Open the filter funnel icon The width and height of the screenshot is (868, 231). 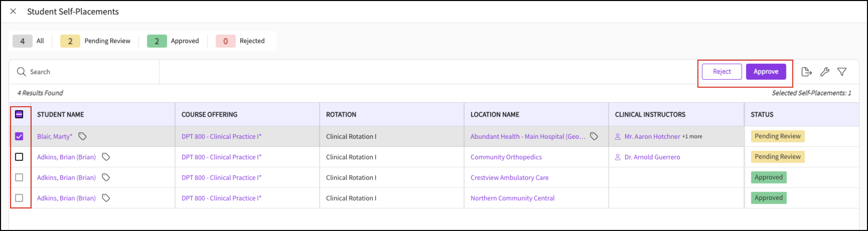click(842, 72)
